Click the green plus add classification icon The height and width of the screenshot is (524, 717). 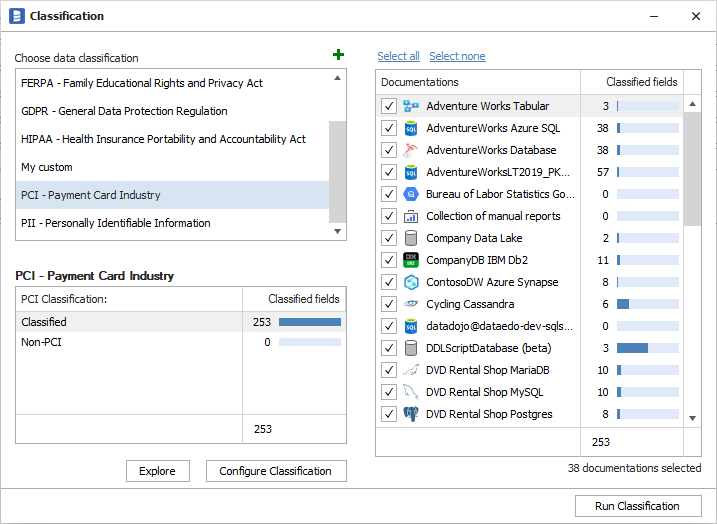point(338,56)
